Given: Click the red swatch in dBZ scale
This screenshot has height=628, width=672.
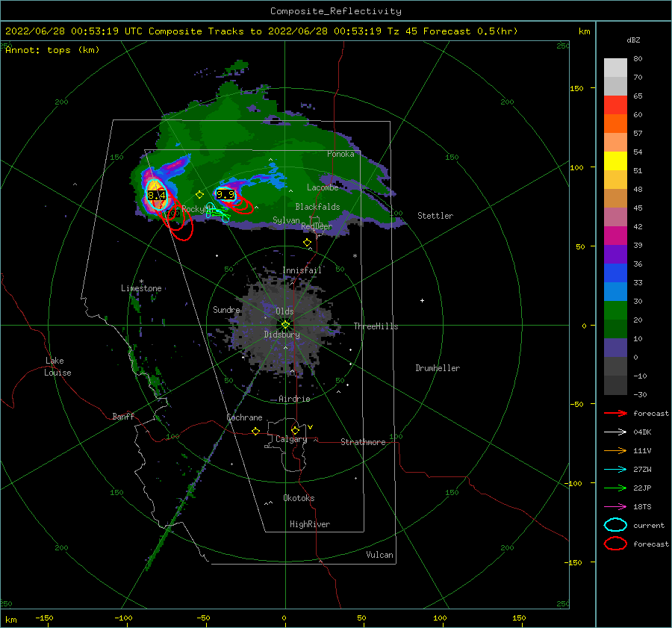Looking at the screenshot, I should click(x=615, y=105).
